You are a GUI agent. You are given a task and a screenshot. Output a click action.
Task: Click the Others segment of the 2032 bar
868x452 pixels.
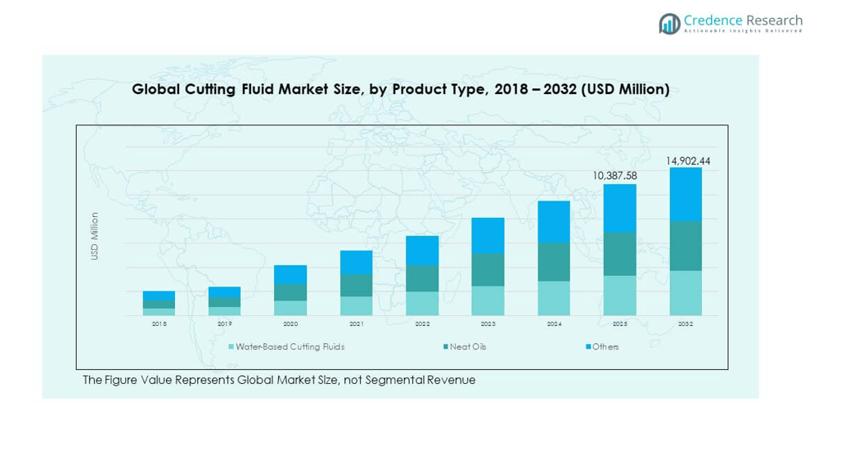686,194
